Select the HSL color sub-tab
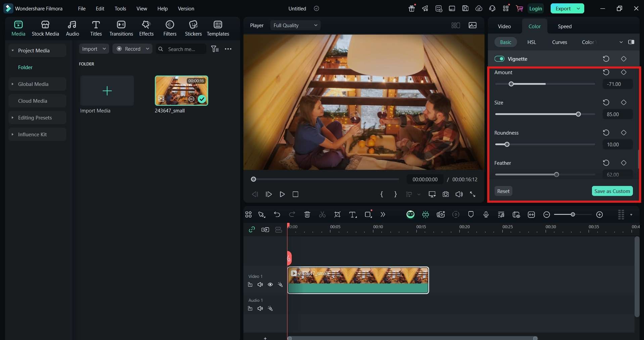Viewport: 644px width, 340px height. point(532,42)
